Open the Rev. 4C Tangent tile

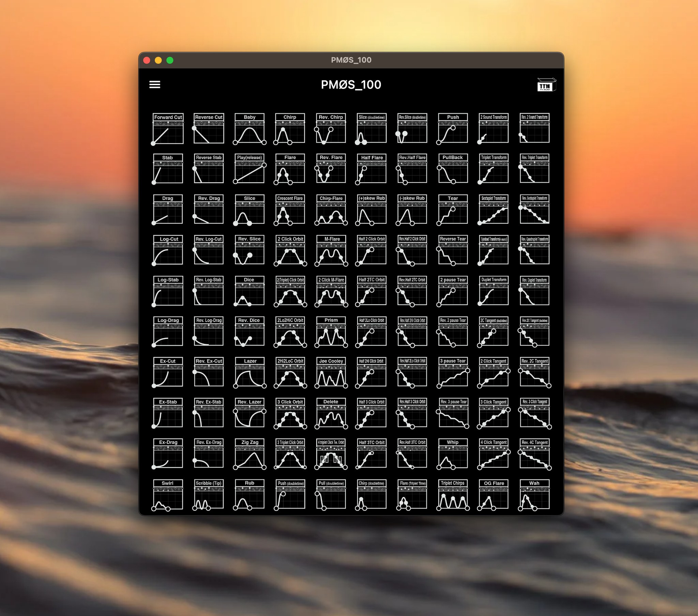535,453
